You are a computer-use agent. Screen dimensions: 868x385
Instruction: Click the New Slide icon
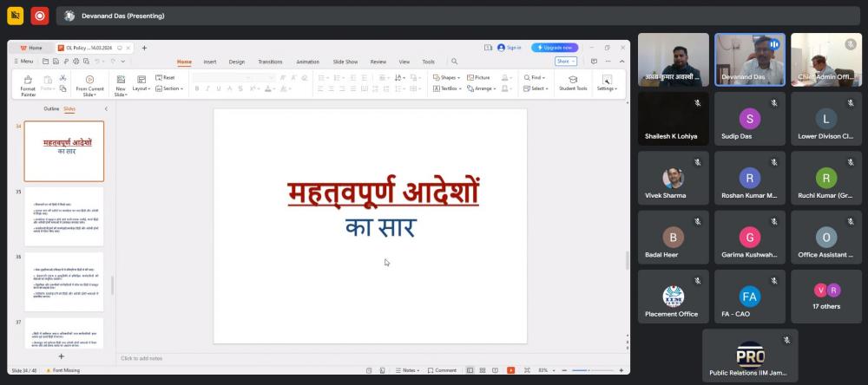[x=121, y=80]
